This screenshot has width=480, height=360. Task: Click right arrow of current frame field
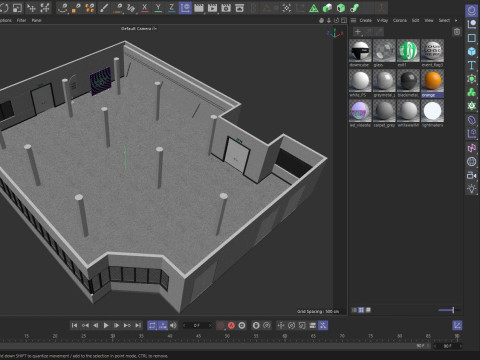[210, 325]
